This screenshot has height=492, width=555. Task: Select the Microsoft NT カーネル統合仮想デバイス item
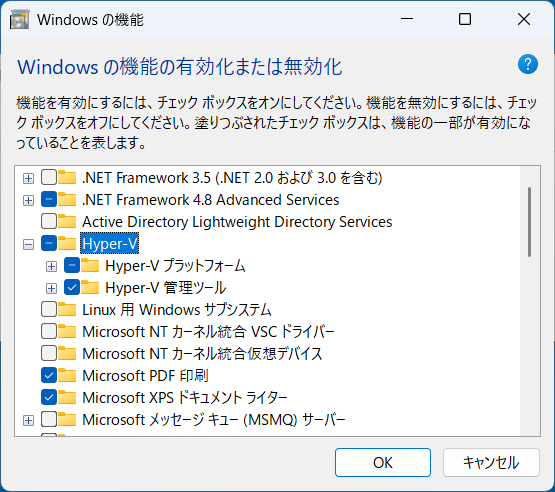pos(202,354)
